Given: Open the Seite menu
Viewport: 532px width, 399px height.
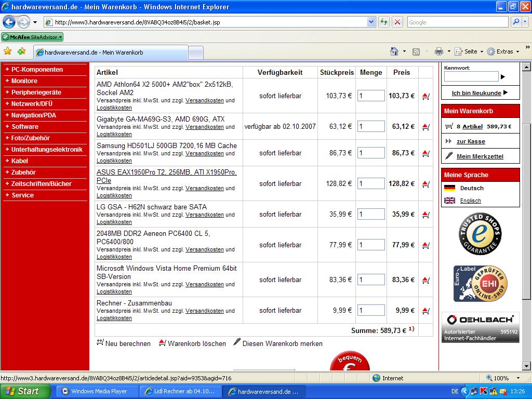Looking at the screenshot, I should pos(469,51).
